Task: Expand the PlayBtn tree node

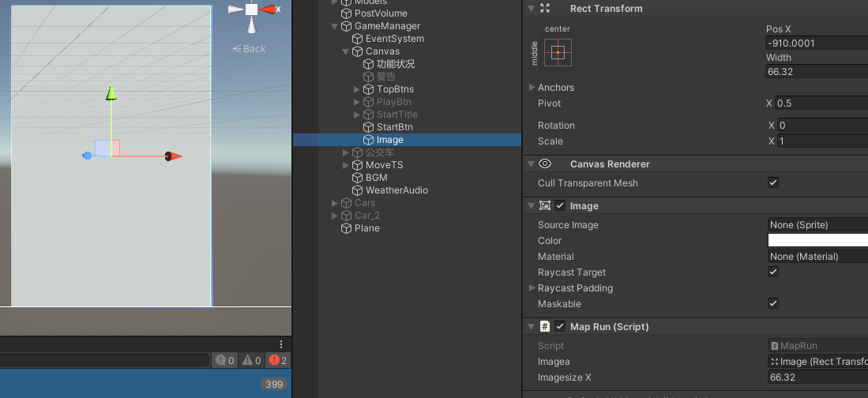Action: pos(356,102)
